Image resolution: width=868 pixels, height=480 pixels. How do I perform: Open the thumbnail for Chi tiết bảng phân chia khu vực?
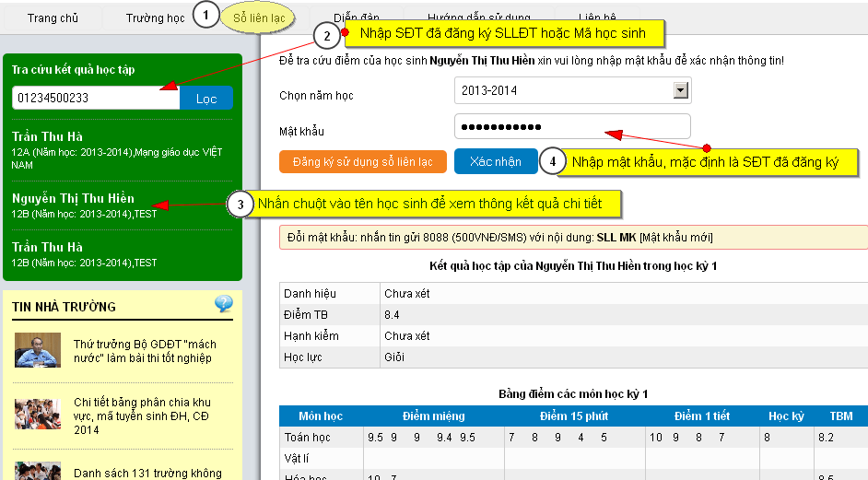coord(38,416)
